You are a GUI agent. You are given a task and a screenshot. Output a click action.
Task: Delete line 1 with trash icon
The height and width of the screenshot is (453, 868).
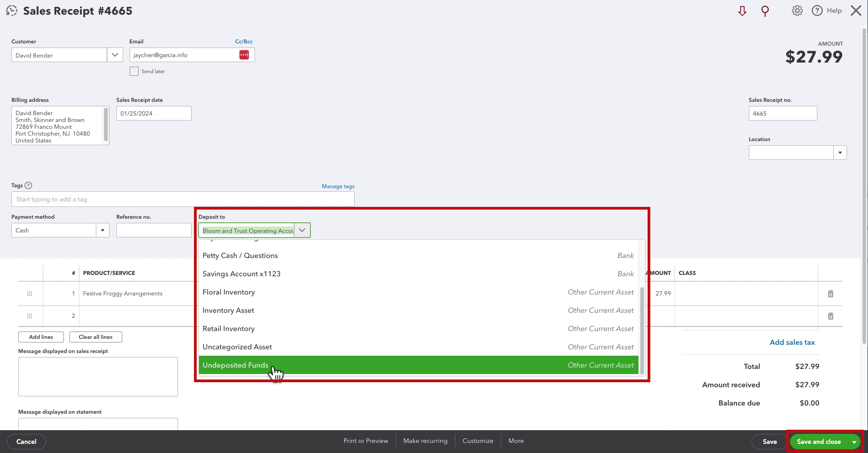tap(831, 294)
